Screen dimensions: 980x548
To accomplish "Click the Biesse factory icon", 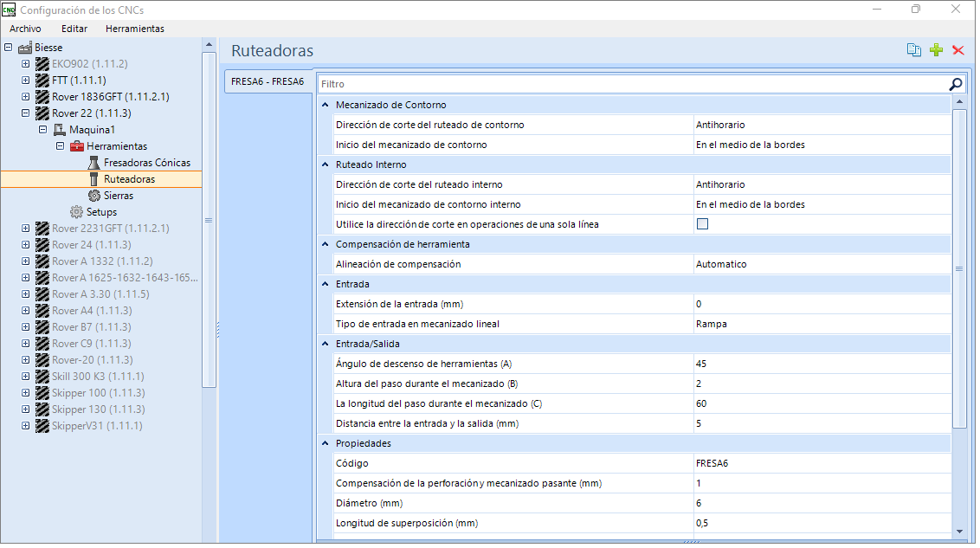I will [25, 48].
